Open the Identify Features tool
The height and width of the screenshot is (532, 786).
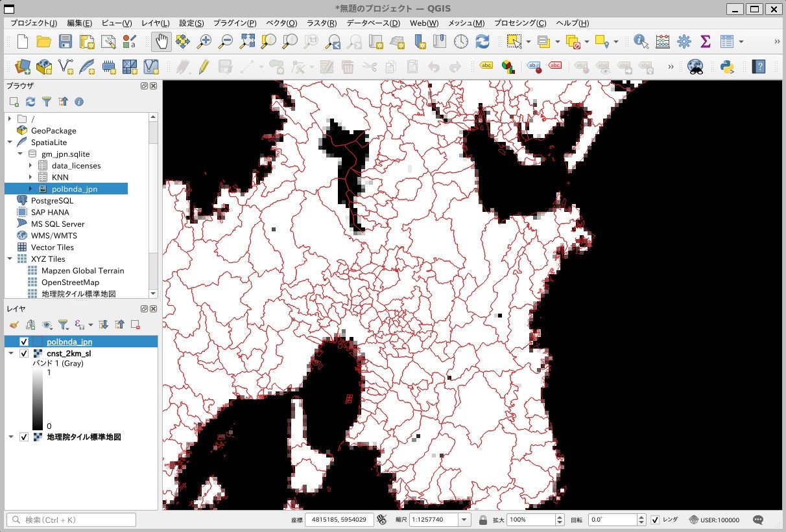[640, 41]
